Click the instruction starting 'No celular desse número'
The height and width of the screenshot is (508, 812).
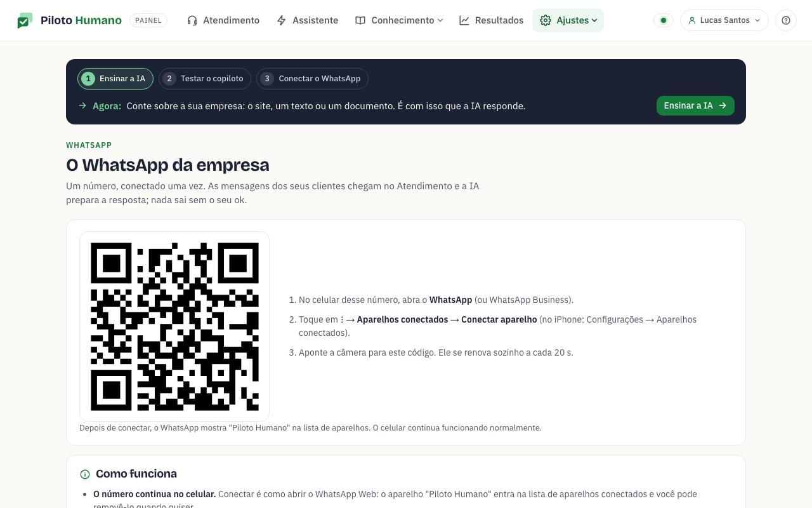pyautogui.click(x=436, y=300)
